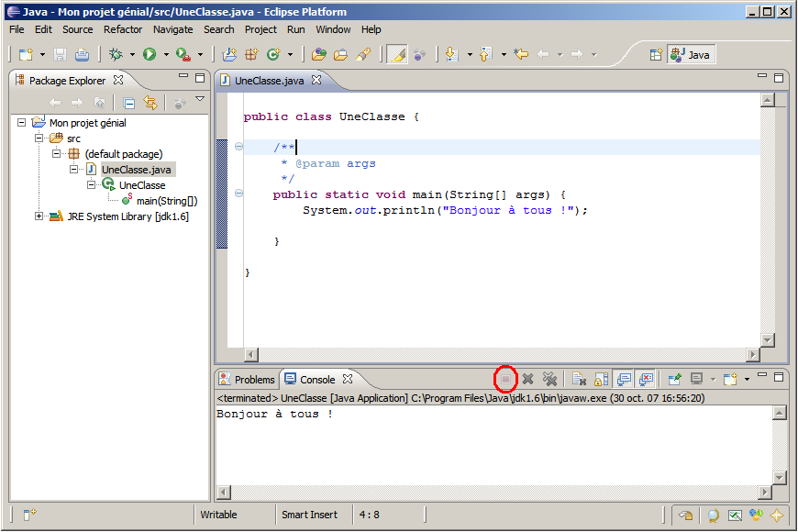Click the Collapse All icon in Package Explorer
798x532 pixels.
(129, 104)
